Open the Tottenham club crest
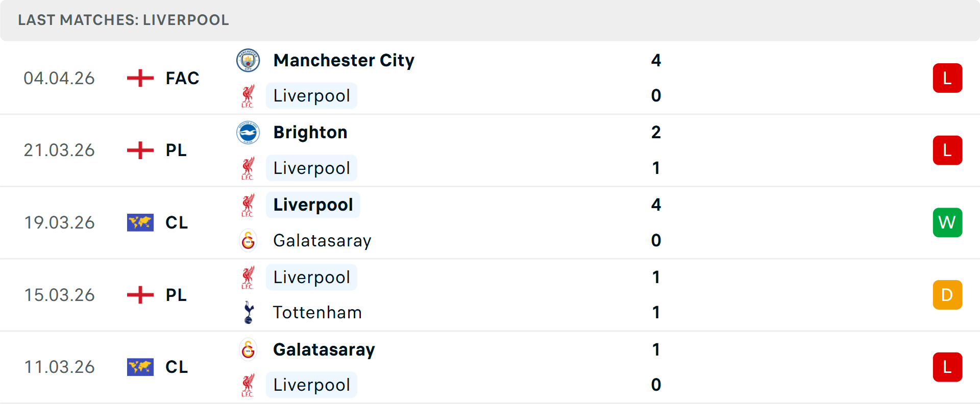 [x=248, y=312]
